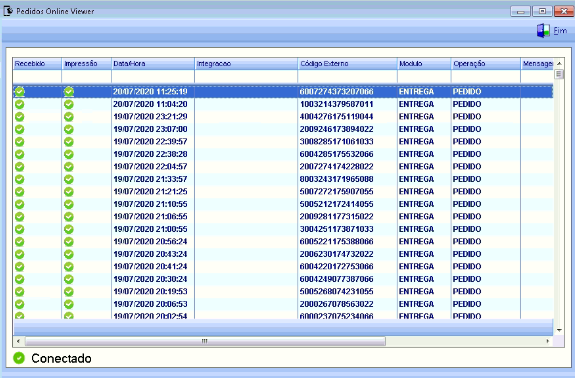The image size is (575, 378).
Task: Click ENTREGA in the 19/07/2020 22:04:57 row
Action: (416, 166)
